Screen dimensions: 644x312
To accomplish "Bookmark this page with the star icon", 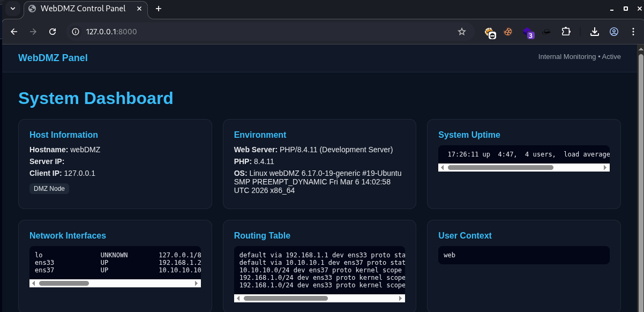I will coord(461,32).
